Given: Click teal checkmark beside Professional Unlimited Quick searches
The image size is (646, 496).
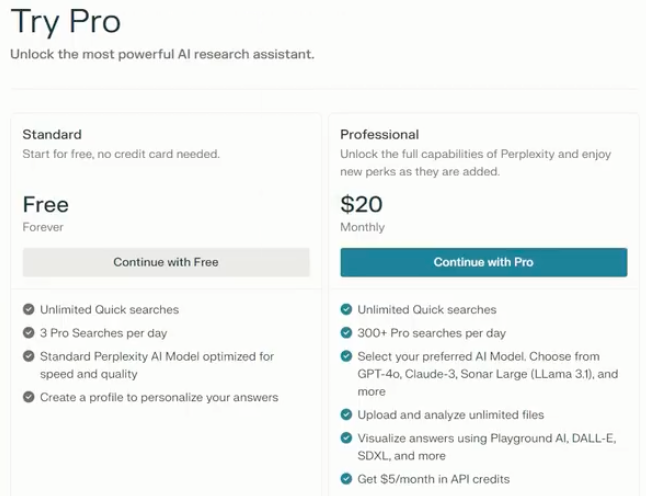Looking at the screenshot, I should click(x=346, y=309).
